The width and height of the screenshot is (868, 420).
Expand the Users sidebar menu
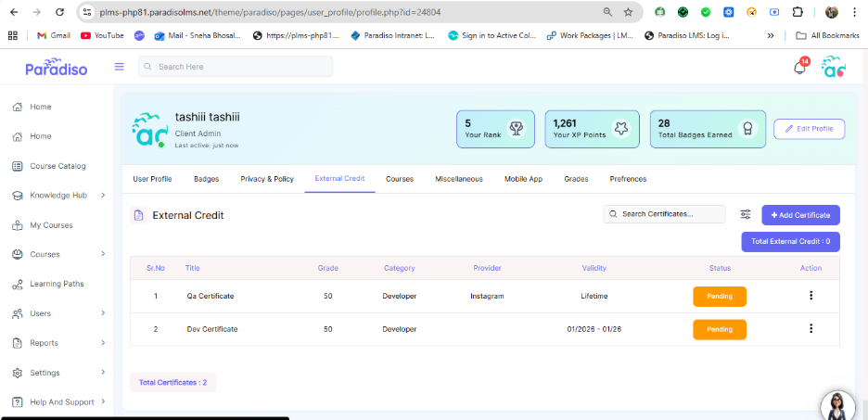pos(102,313)
